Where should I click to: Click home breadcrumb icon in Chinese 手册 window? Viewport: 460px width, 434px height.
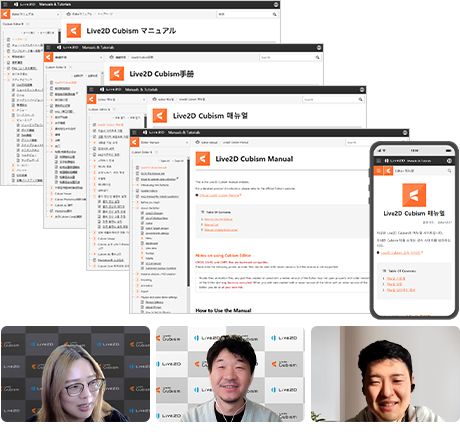pyautogui.click(x=111, y=57)
